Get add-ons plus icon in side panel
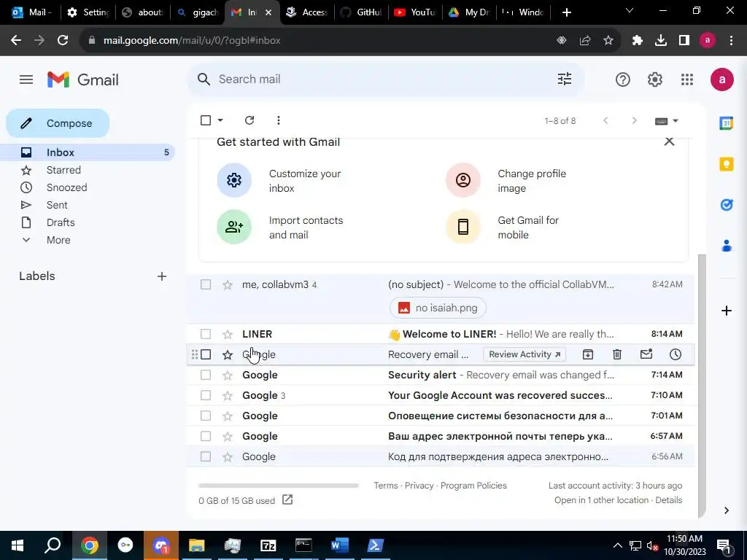Image resolution: width=747 pixels, height=560 pixels. [726, 311]
